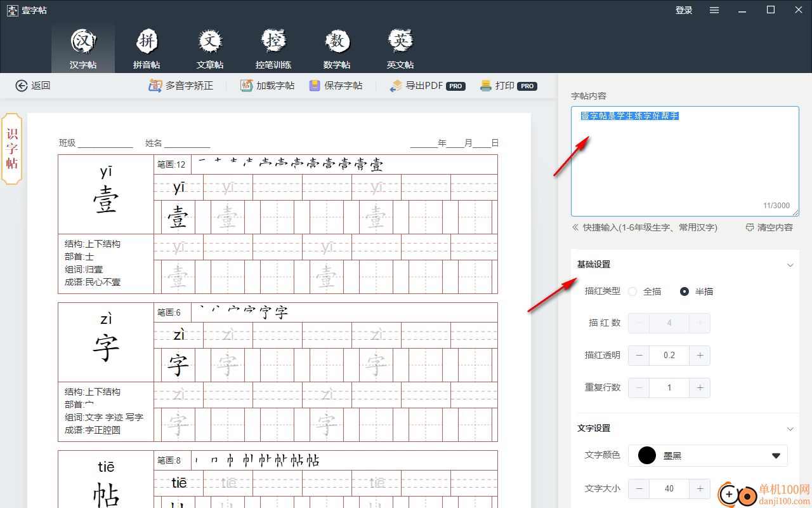The height and width of the screenshot is (508, 812).
Task: Click the 打印 PRO badge
Action: pyautogui.click(x=527, y=86)
